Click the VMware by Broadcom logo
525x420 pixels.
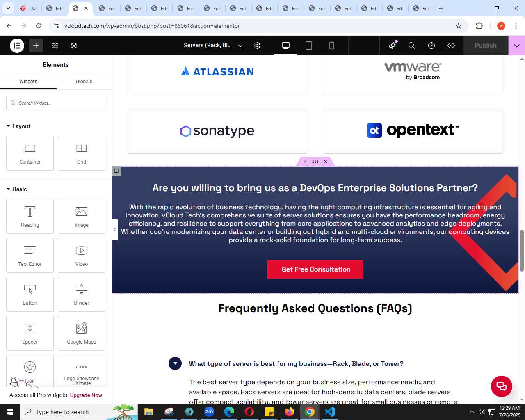(413, 71)
